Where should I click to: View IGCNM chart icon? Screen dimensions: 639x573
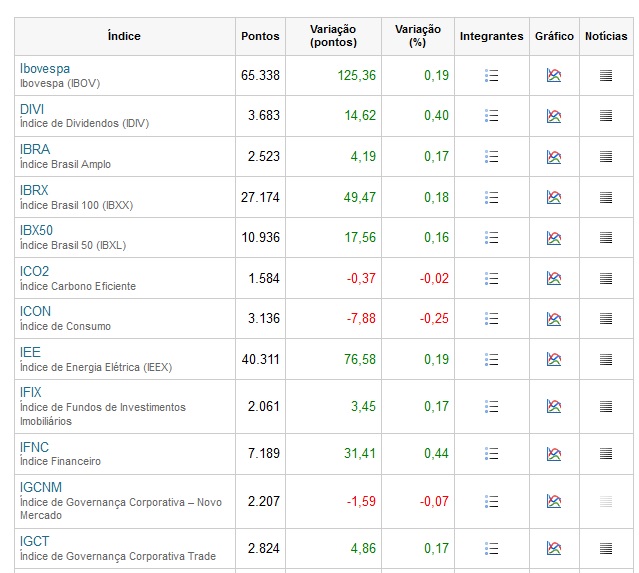[554, 501]
